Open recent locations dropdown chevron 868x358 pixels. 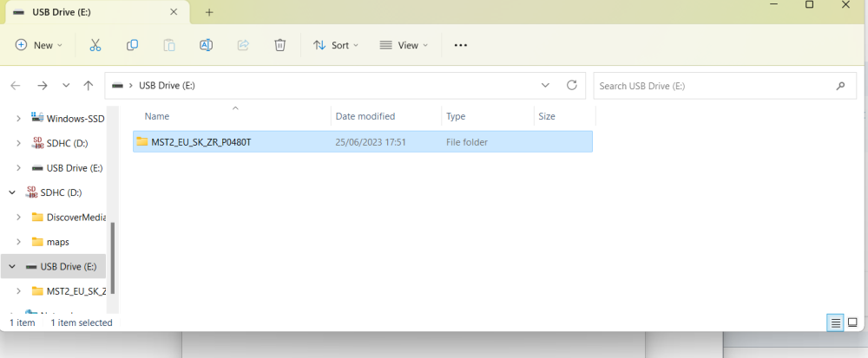click(66, 86)
